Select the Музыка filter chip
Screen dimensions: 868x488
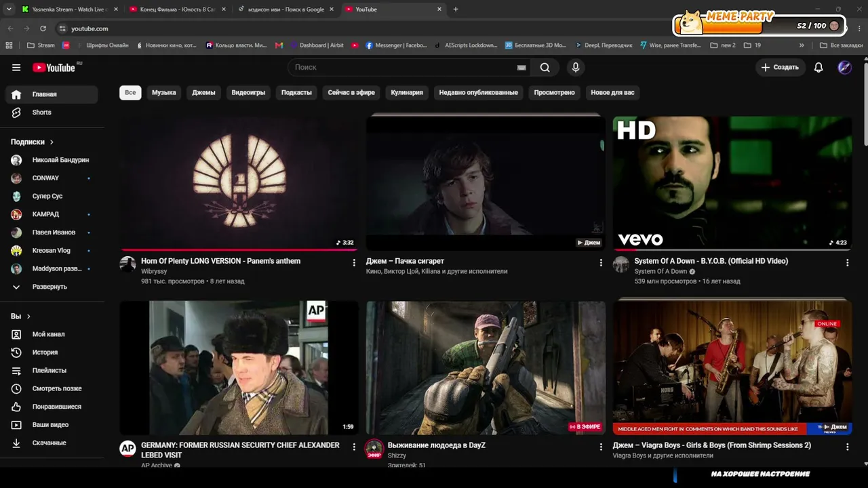click(164, 93)
